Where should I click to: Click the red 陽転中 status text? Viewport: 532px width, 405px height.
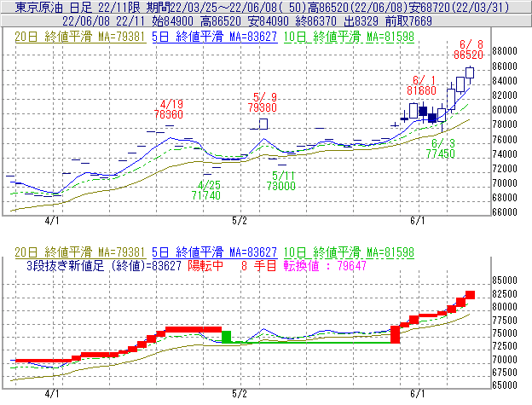(205, 265)
